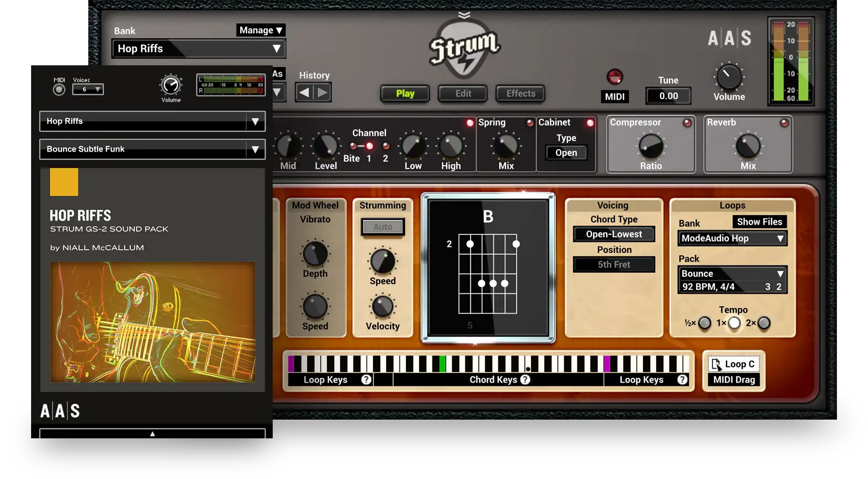The width and height of the screenshot is (868, 479).
Task: Collapse the panel with top chevron icon
Action: pyautogui.click(x=464, y=16)
